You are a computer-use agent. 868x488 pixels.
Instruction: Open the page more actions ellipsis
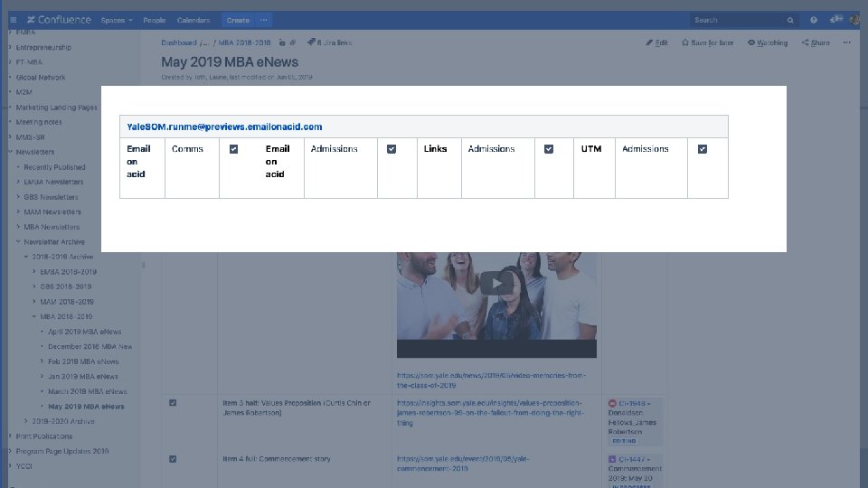[x=847, y=42]
